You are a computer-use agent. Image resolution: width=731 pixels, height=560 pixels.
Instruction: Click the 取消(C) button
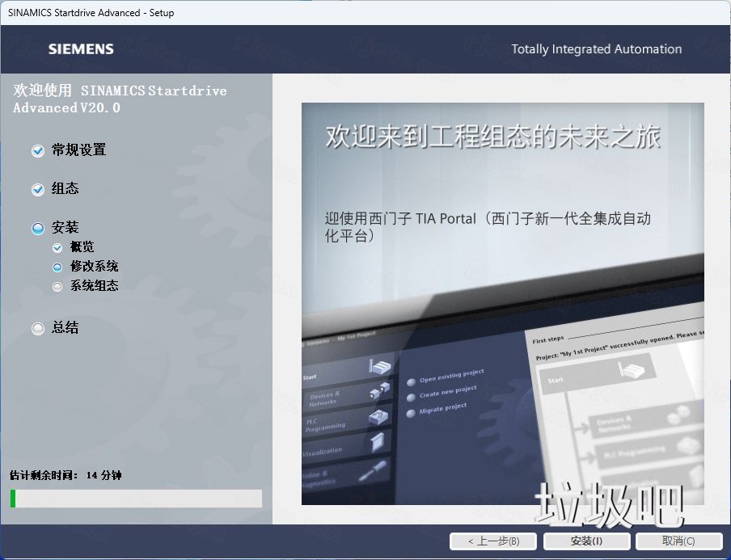pos(678,541)
